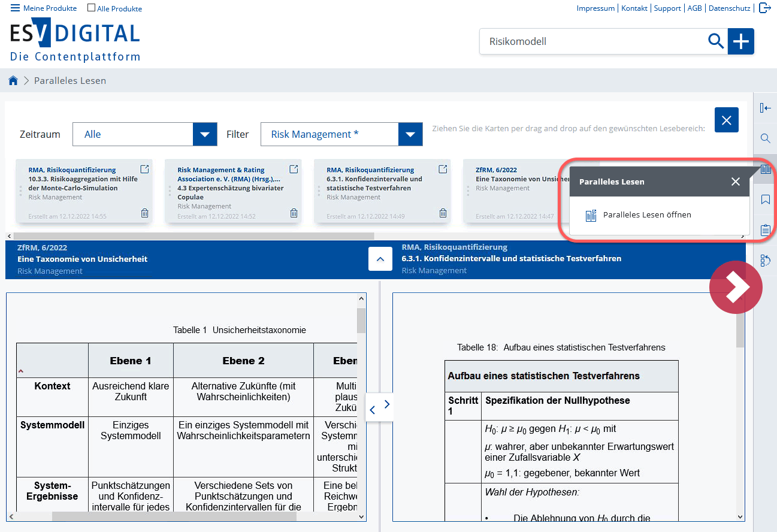Open Expertenschätzung card in new window icon
The width and height of the screenshot is (777, 532).
tap(294, 170)
